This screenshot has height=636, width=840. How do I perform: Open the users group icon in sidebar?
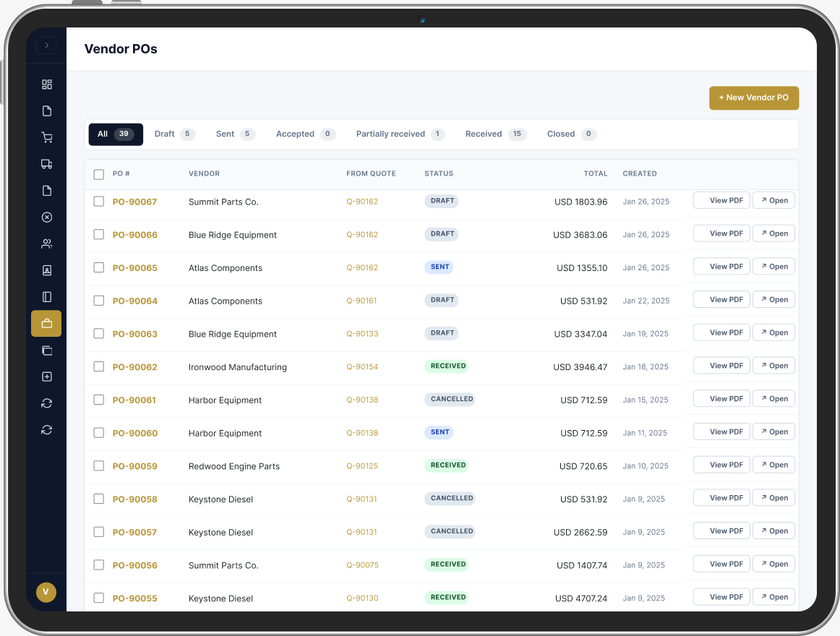tap(46, 244)
